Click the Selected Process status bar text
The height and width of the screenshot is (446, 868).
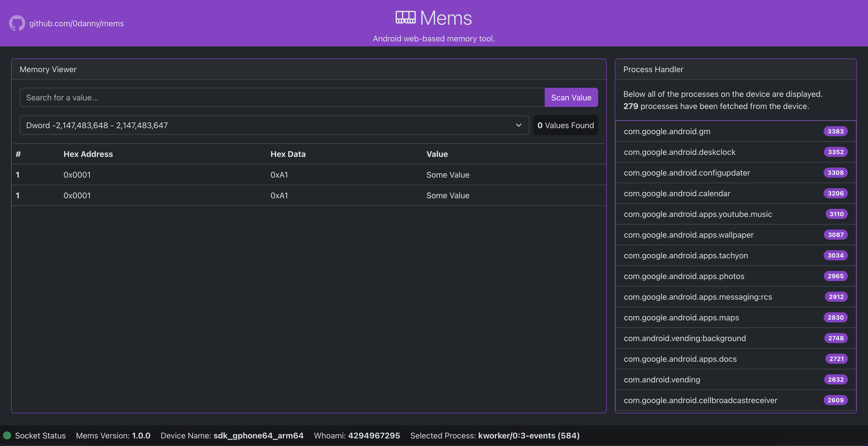[x=495, y=436]
